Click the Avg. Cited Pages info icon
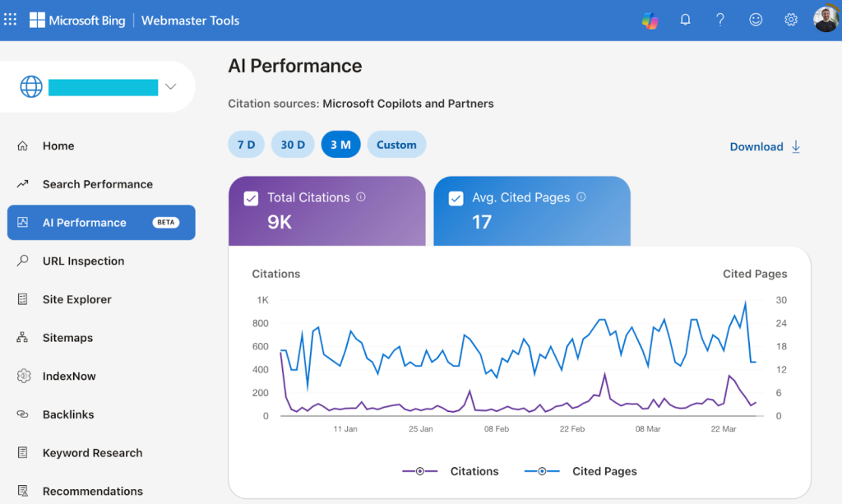The height and width of the screenshot is (504, 842). tap(581, 197)
